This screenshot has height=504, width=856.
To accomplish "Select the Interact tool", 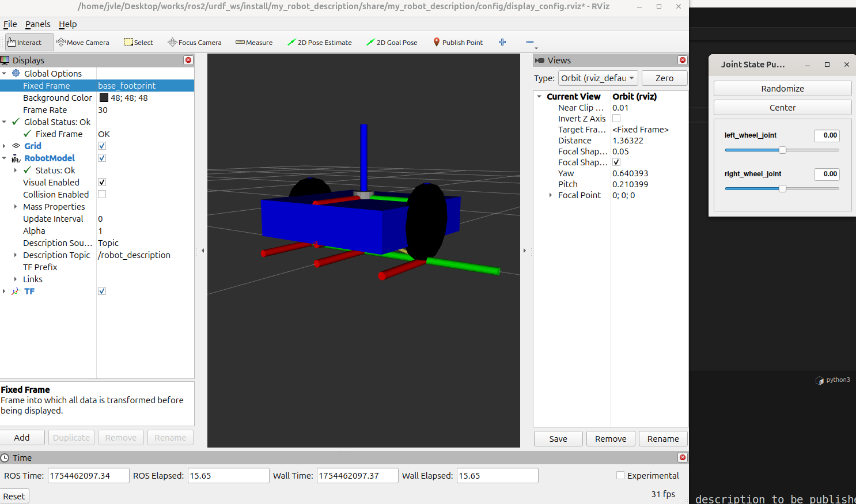I will coord(24,43).
